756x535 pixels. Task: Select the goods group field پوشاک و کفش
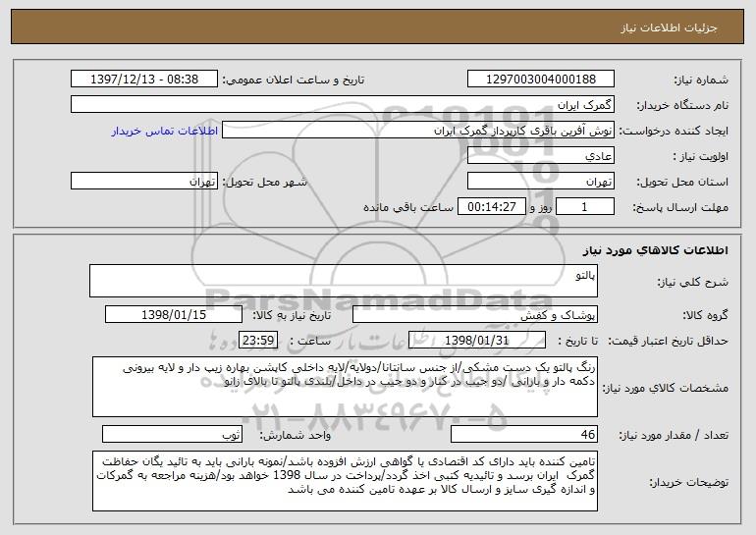(475, 315)
